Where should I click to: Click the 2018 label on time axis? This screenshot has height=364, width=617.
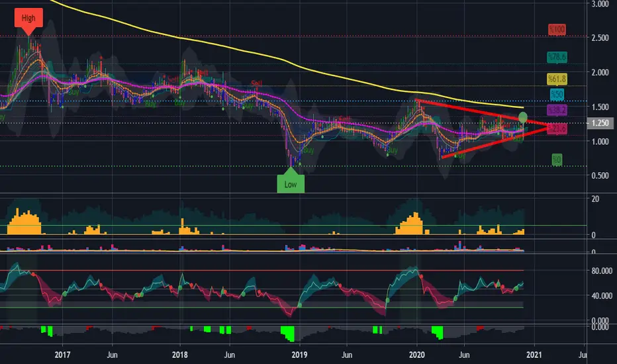click(180, 355)
